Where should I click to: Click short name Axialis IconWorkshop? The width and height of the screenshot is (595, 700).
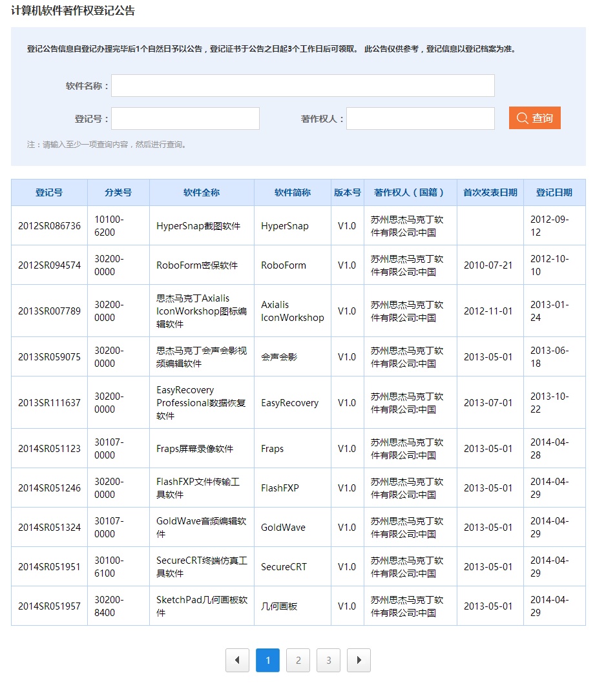[293, 311]
